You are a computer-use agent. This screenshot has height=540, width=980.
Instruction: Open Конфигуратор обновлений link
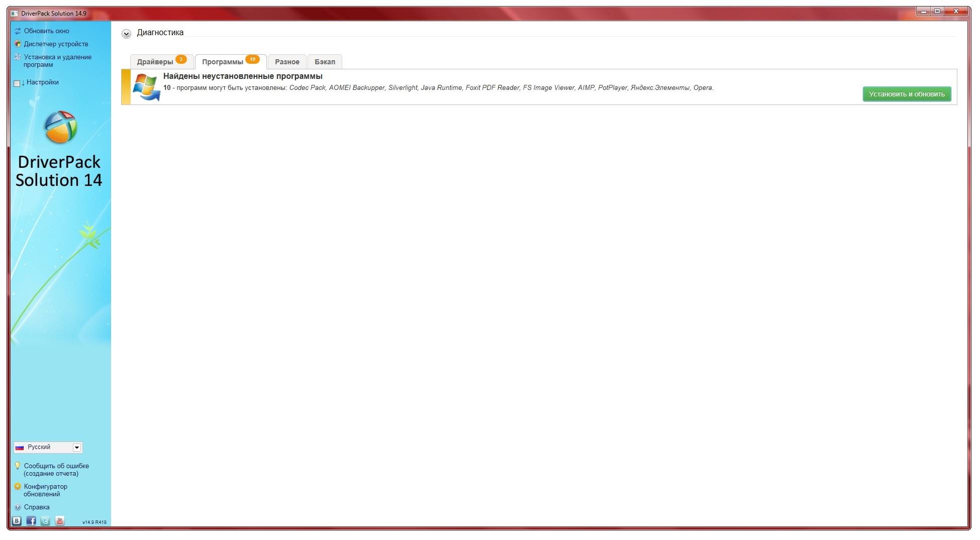point(45,490)
